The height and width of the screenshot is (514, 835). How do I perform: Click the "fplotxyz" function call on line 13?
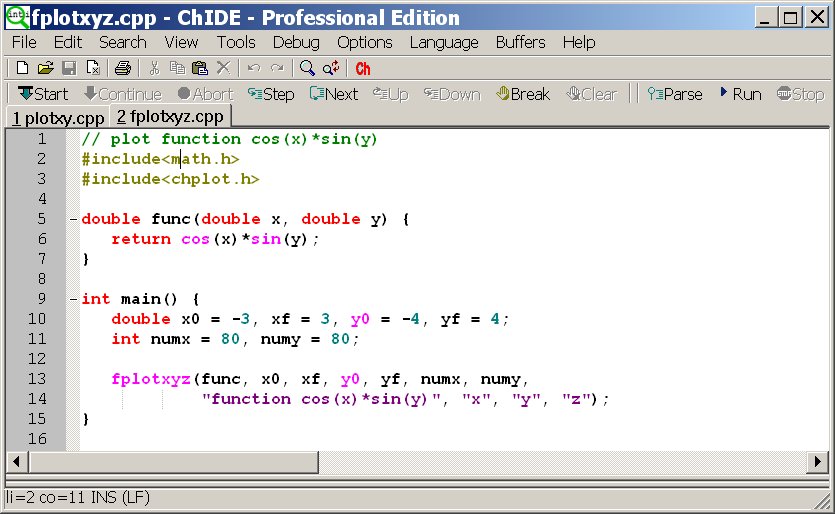coord(151,379)
